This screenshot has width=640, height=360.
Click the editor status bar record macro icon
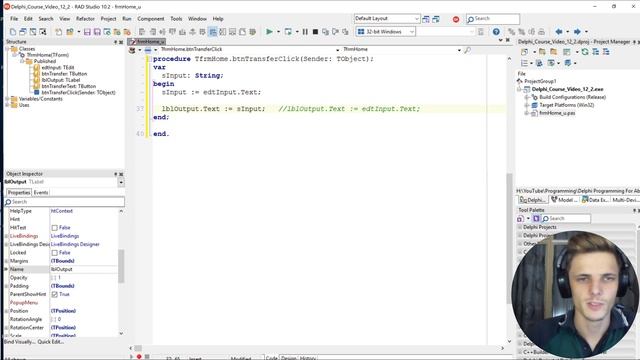tap(139, 357)
